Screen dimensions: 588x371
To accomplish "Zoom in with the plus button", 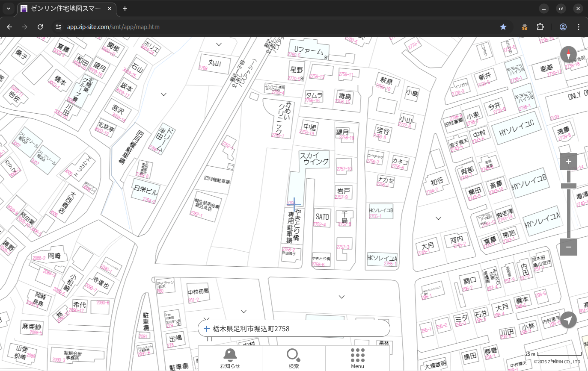I will (568, 162).
